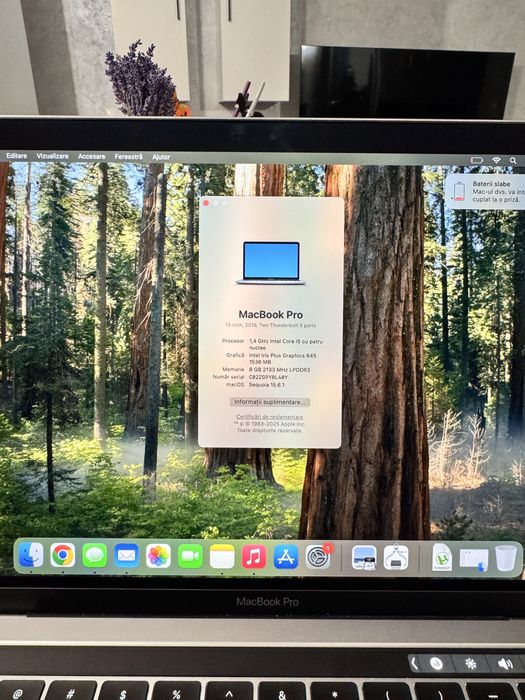Open System Settings with the update badge

[318, 557]
